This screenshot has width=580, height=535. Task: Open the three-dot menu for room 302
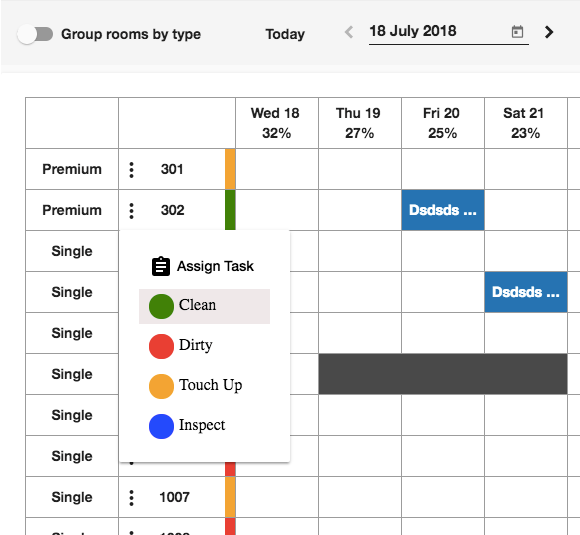(x=131, y=211)
